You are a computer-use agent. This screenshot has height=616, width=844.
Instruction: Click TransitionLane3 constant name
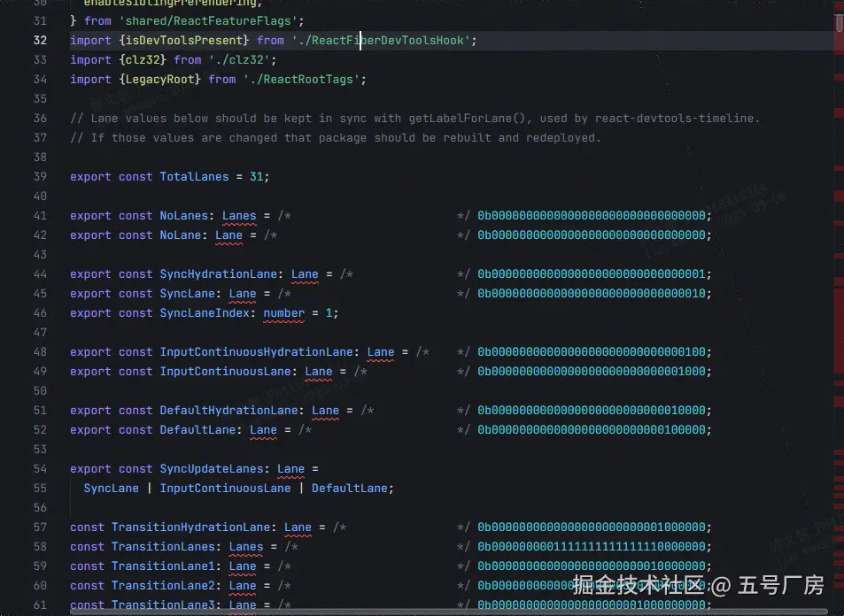click(x=163, y=604)
